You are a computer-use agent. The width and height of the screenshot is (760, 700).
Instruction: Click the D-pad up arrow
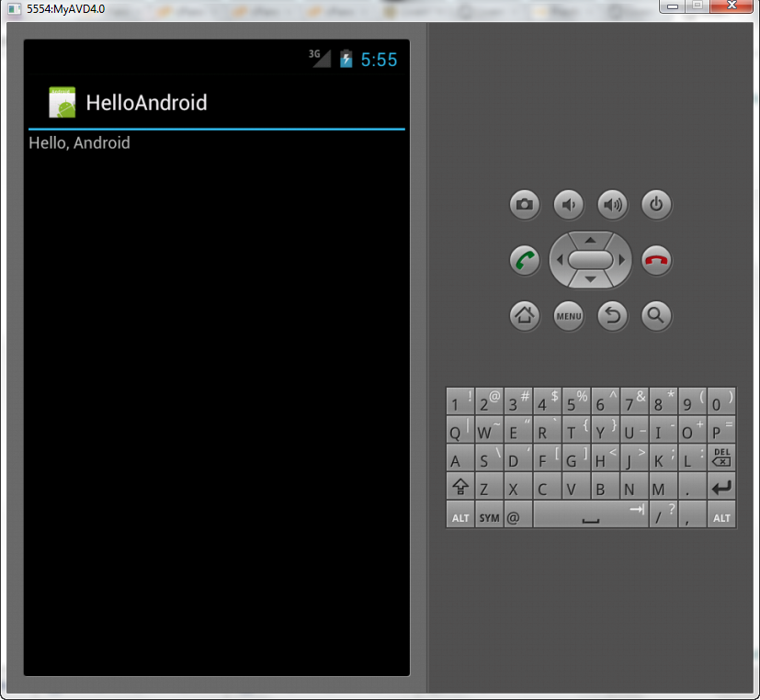point(590,241)
